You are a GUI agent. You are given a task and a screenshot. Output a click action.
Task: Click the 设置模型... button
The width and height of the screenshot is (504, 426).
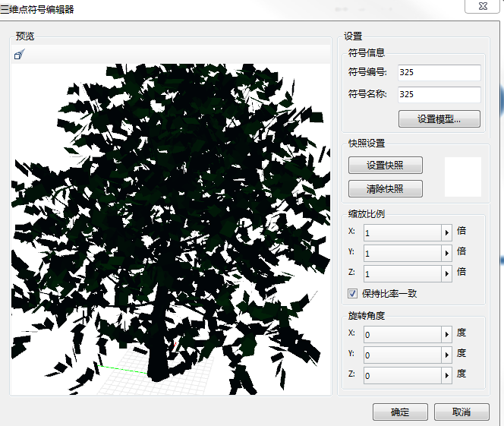(x=439, y=119)
